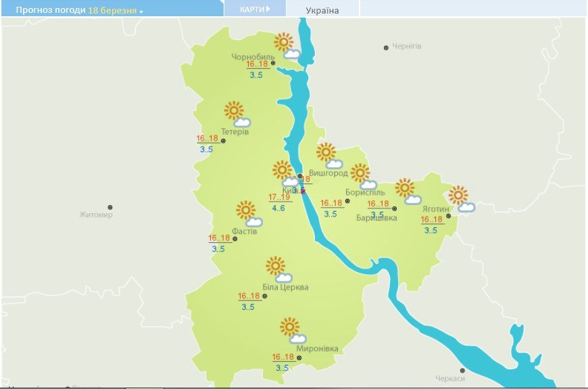Image resolution: width=588 pixels, height=389 pixels.
Task: Open the Житомир city link
Action: coord(96,214)
